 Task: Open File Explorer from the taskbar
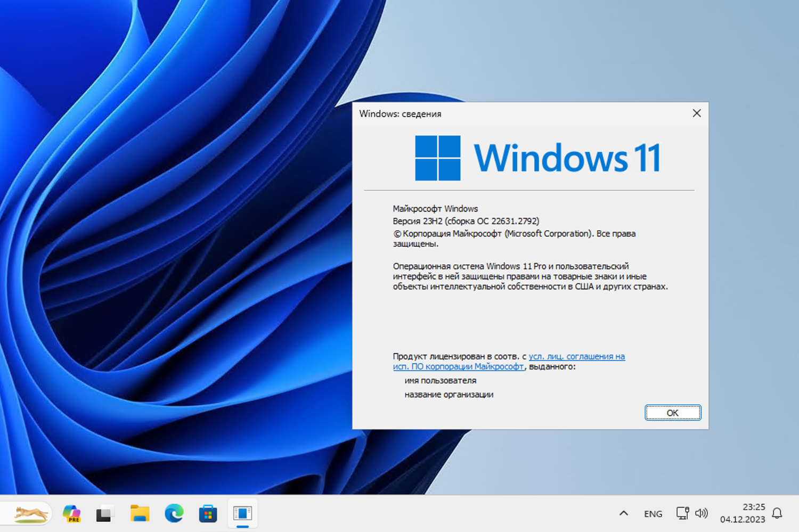(x=140, y=513)
